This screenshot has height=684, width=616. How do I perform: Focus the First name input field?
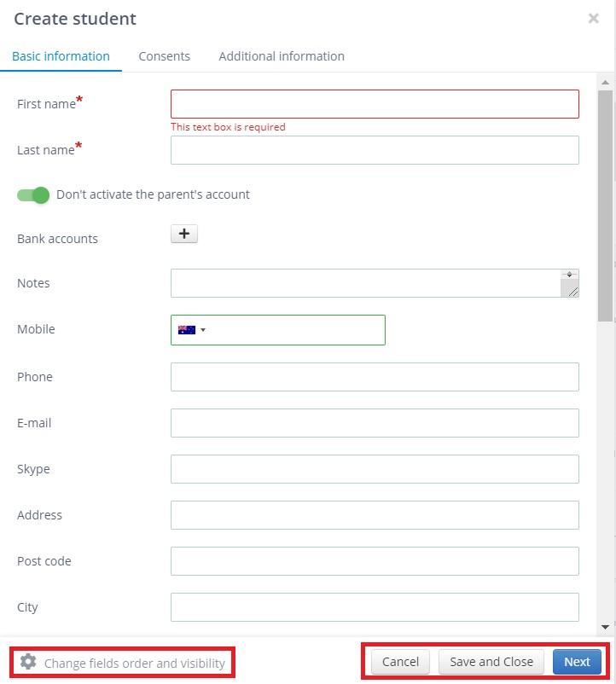pyautogui.click(x=375, y=104)
